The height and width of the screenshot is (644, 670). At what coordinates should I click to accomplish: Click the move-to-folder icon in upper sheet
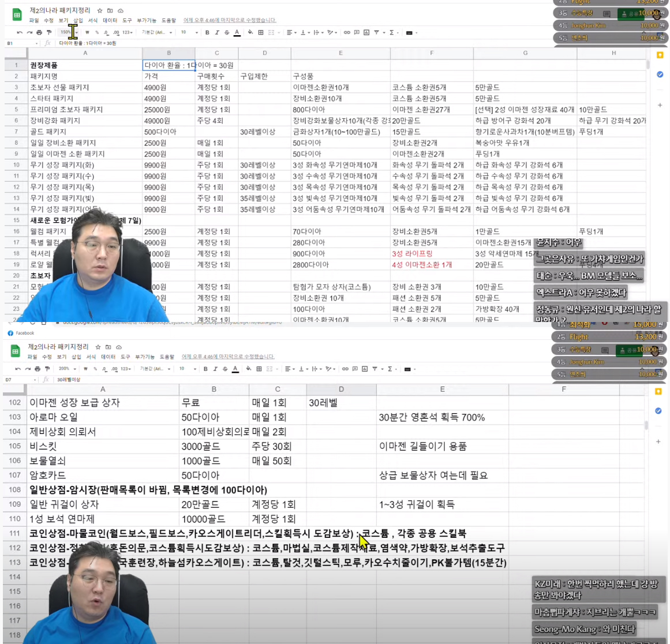click(x=110, y=10)
